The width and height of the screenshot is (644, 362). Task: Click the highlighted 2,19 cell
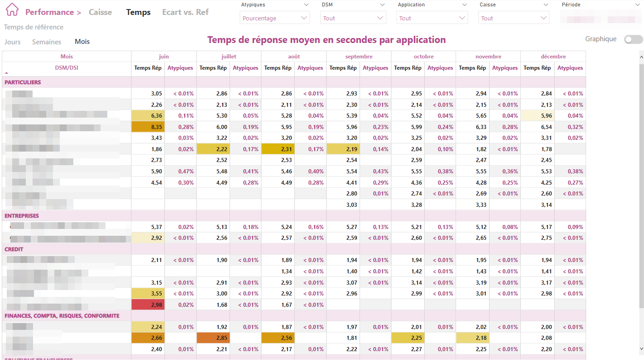tap(343, 149)
